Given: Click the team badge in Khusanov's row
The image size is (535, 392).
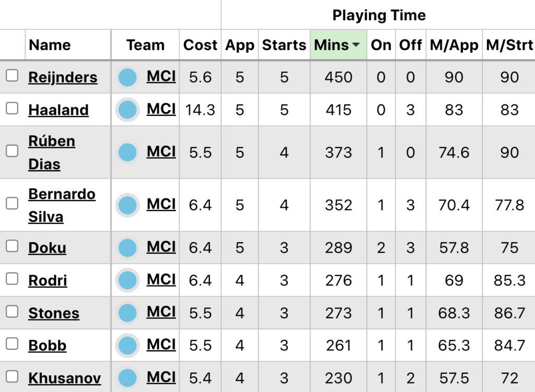Looking at the screenshot, I should pos(127,377).
